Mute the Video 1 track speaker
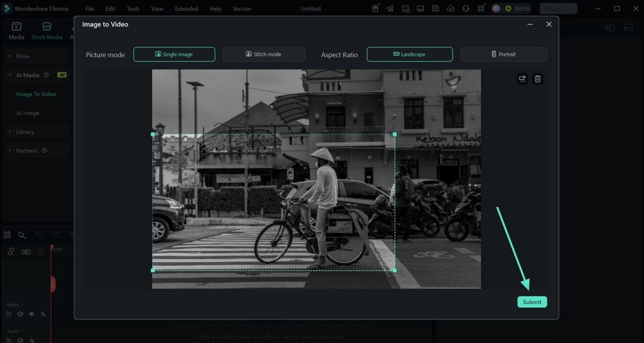644x343 pixels. (20, 314)
